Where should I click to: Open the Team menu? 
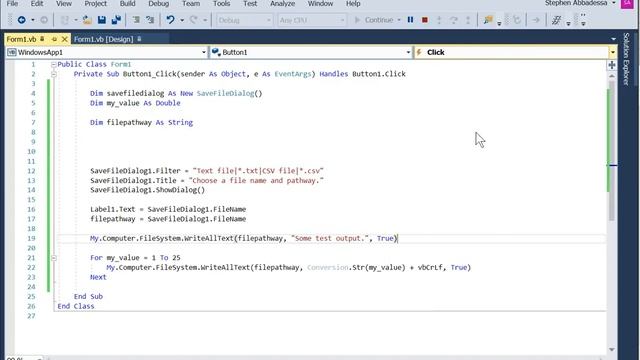pos(191,4)
